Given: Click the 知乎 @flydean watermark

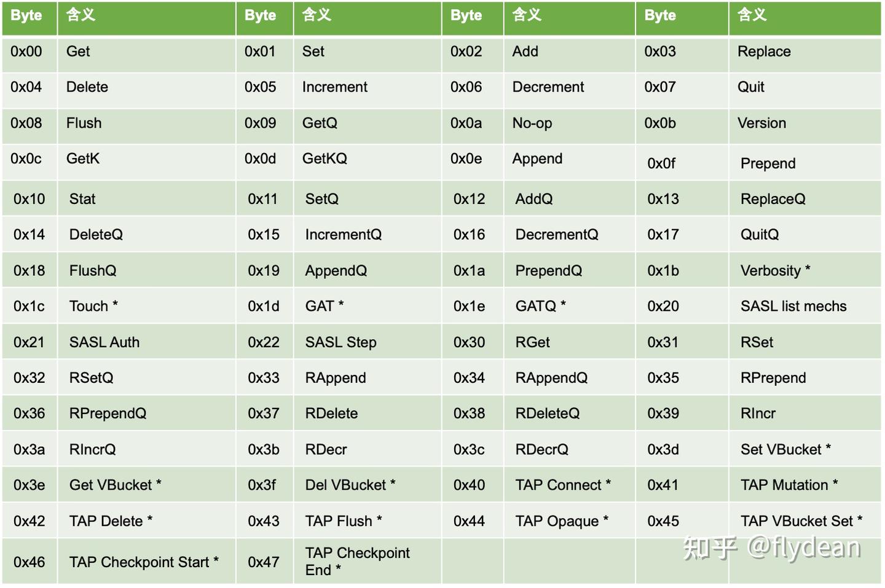Looking at the screenshot, I should coord(771,547).
